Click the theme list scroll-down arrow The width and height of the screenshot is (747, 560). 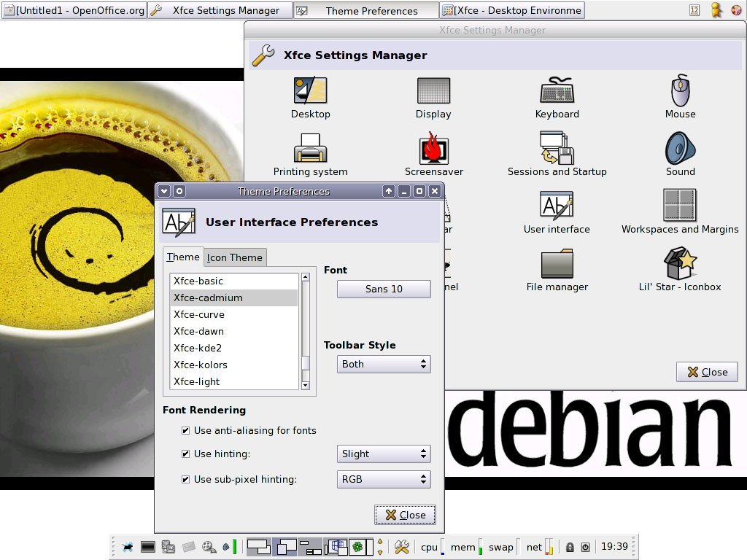point(306,385)
